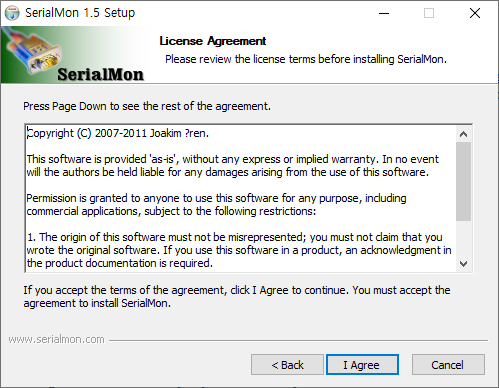This screenshot has height=388, width=499.
Task: Click the I Agree button
Action: click(362, 365)
